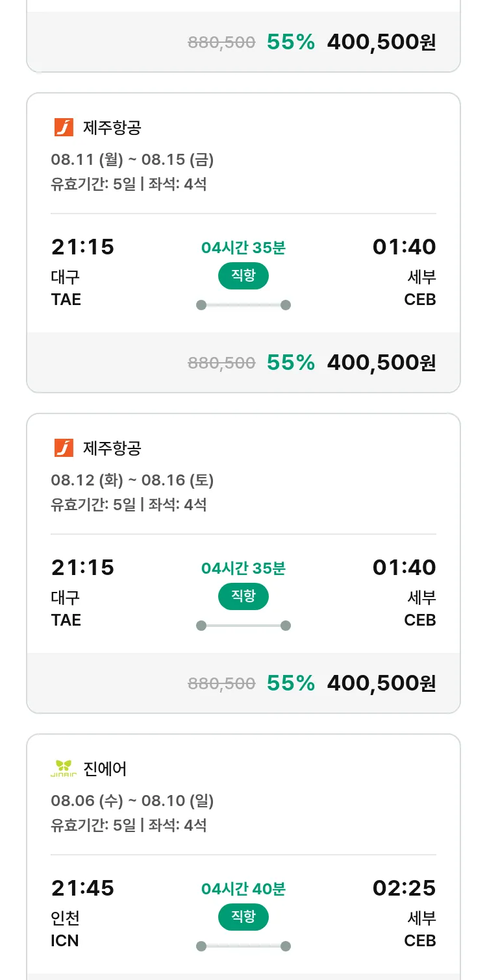Select the 08.06 (수) ~ 08.10 (일) date range
The image size is (487, 980).
tap(132, 801)
